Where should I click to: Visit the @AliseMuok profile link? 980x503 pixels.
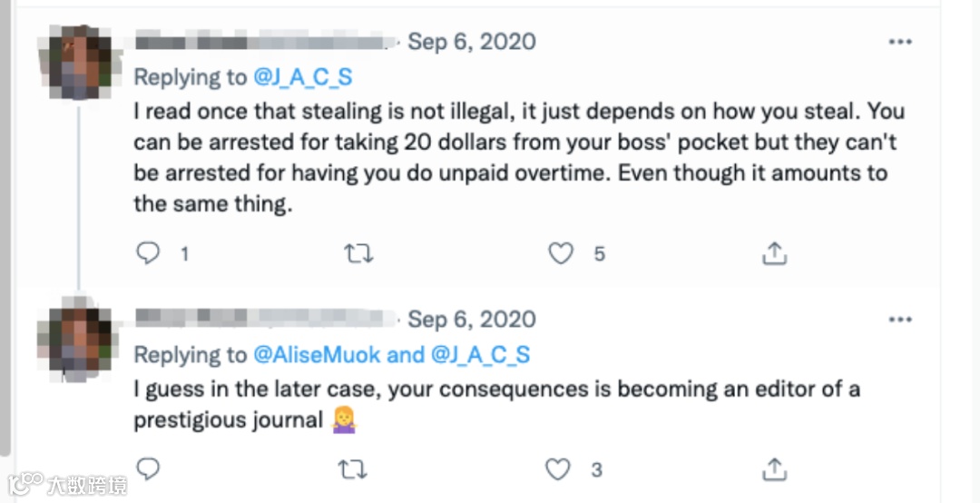point(315,355)
